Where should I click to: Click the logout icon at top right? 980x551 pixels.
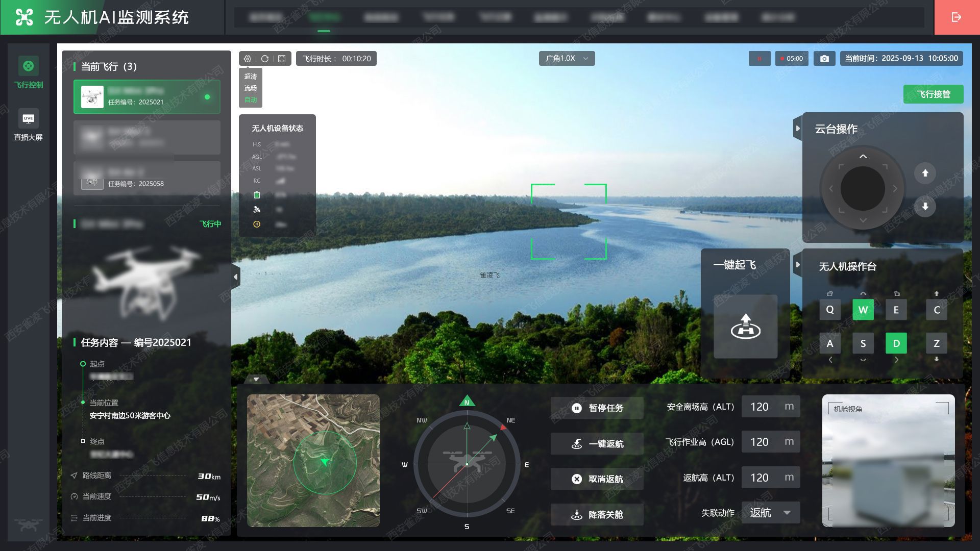pyautogui.click(x=957, y=17)
